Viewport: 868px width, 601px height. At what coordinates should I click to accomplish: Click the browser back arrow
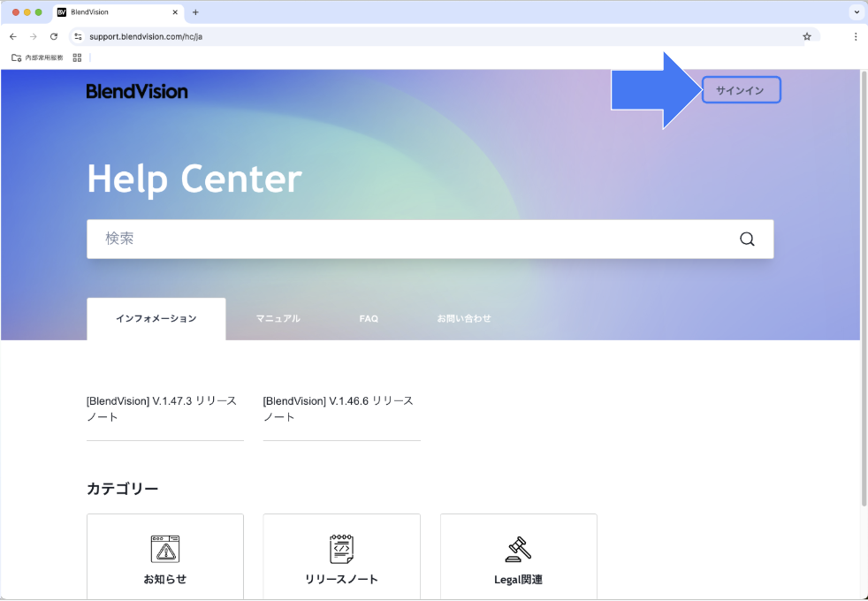(x=13, y=36)
